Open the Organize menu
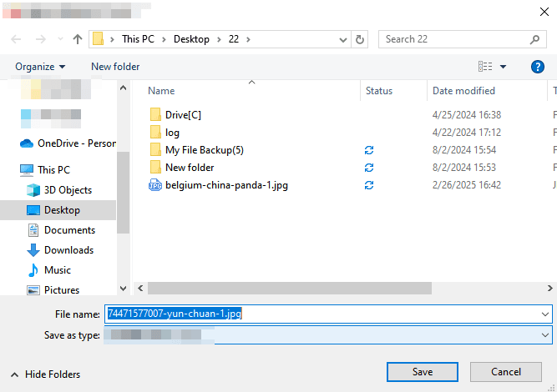 click(40, 67)
